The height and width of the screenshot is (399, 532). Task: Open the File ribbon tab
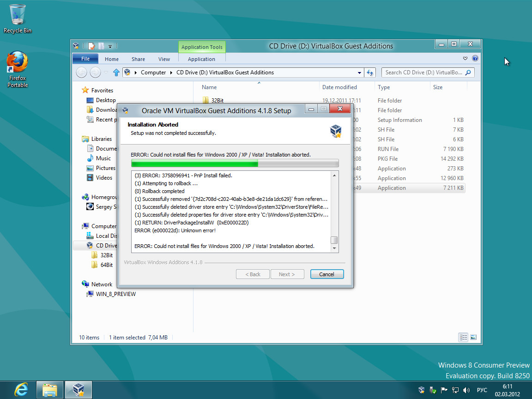(x=85, y=59)
